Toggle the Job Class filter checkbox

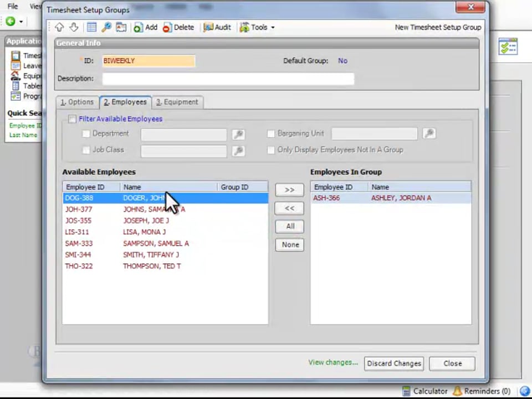(86, 150)
